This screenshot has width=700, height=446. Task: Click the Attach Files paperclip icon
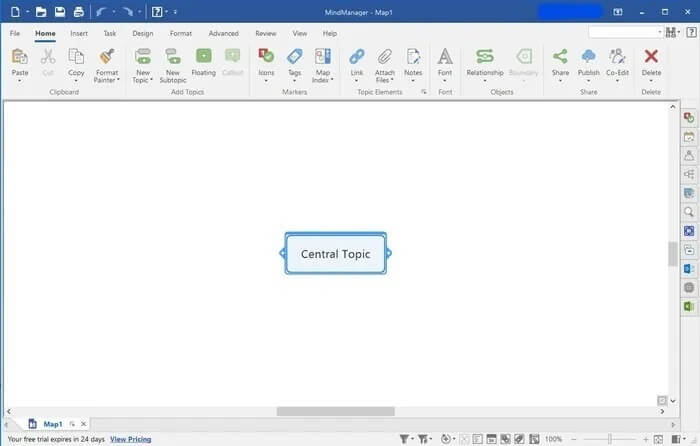pos(384,57)
